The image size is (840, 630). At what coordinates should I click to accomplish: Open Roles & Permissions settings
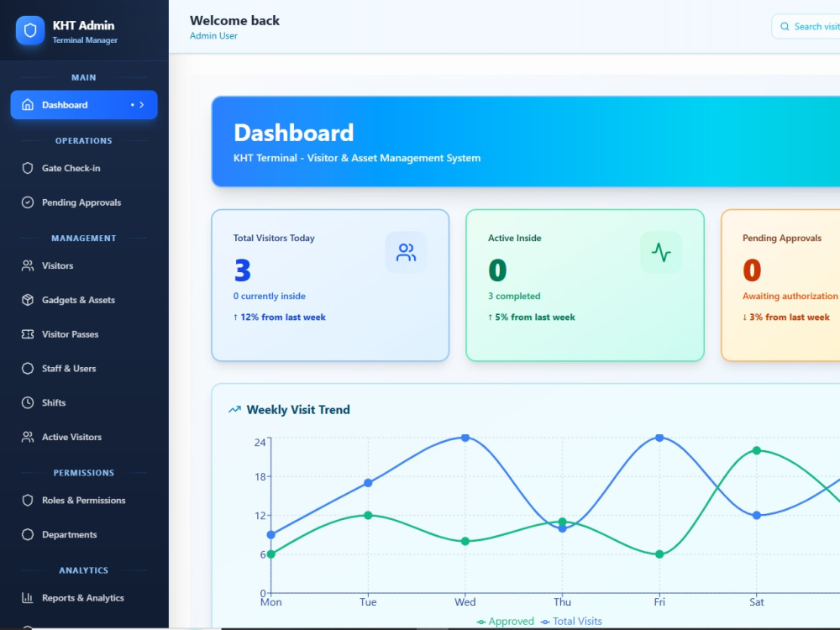tap(84, 501)
